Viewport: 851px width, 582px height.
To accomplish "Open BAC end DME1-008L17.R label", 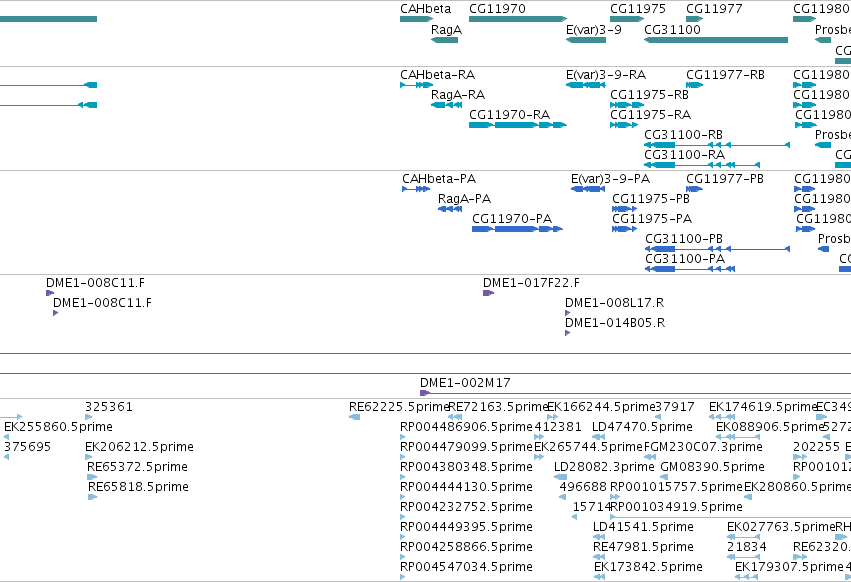I will (x=614, y=303).
